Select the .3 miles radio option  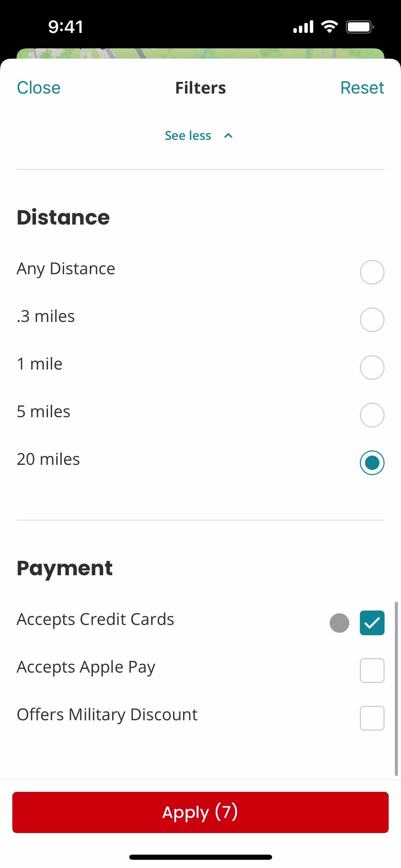tap(372, 320)
